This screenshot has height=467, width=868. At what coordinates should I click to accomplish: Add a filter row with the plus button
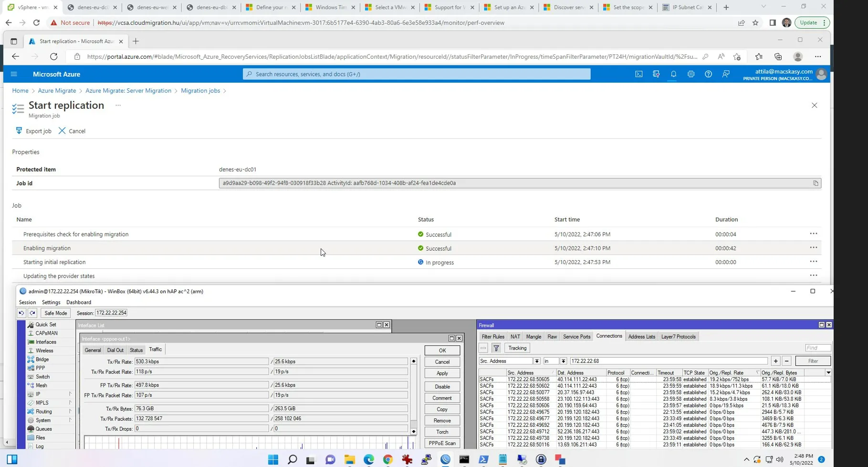coord(776,361)
